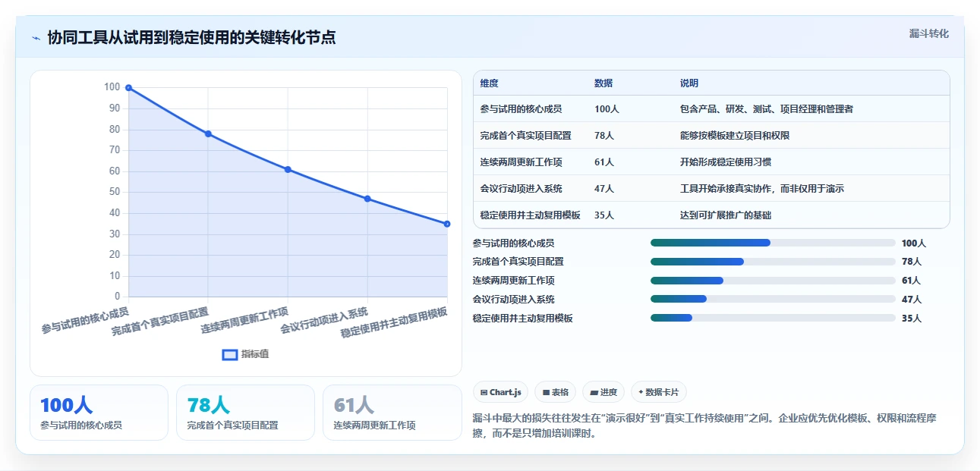The width and height of the screenshot is (980, 471).
Task: Select the 数据卡片 tag chip
Action: click(659, 392)
